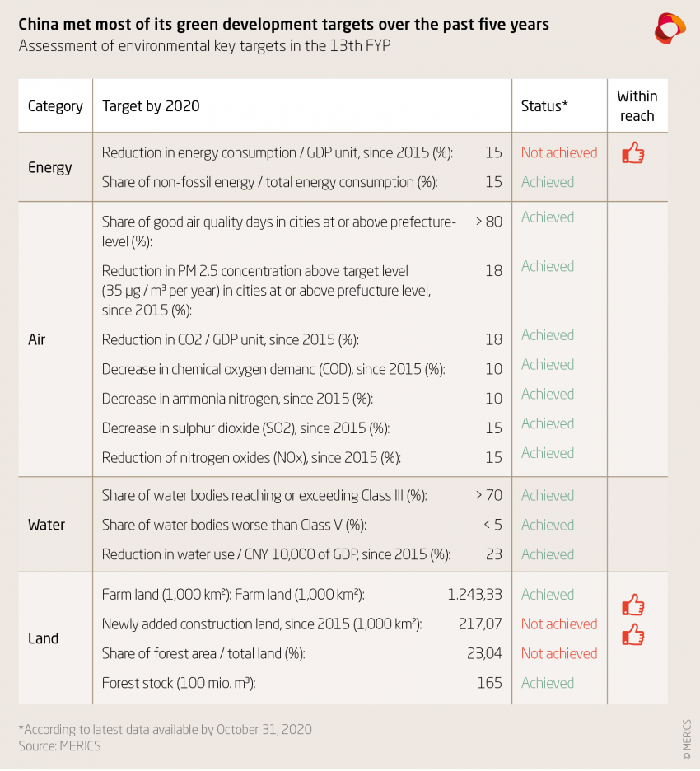Image resolution: width=700 pixels, height=771 pixels.
Task: Click 'Achieved' status for Forest stock
Action: point(548,683)
